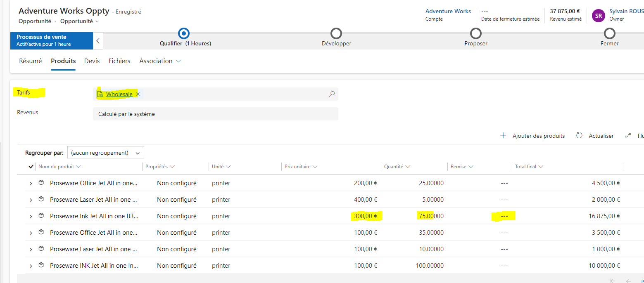Image resolution: width=644 pixels, height=283 pixels.
Task: Select the Développer stage circle
Action: pyautogui.click(x=336, y=33)
